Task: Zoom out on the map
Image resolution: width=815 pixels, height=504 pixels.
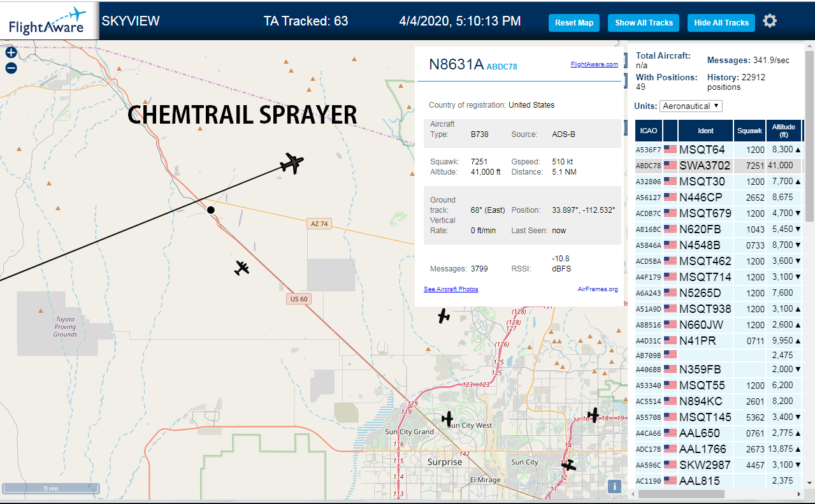Action: 11,68
